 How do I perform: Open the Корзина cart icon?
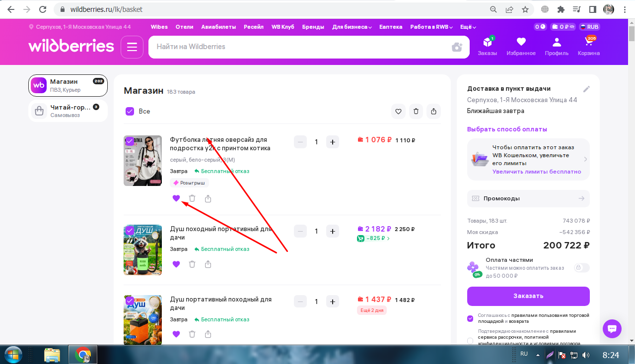[x=588, y=46]
